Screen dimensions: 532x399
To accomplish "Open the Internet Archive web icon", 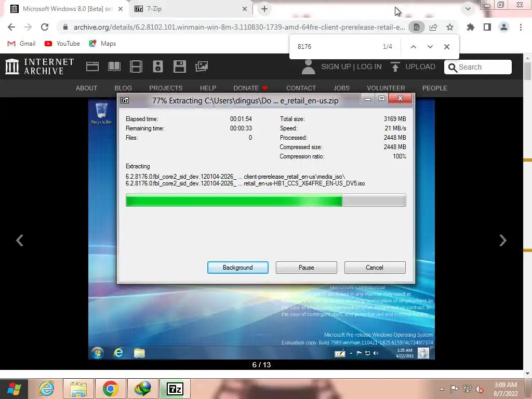I will pyautogui.click(x=92, y=66).
